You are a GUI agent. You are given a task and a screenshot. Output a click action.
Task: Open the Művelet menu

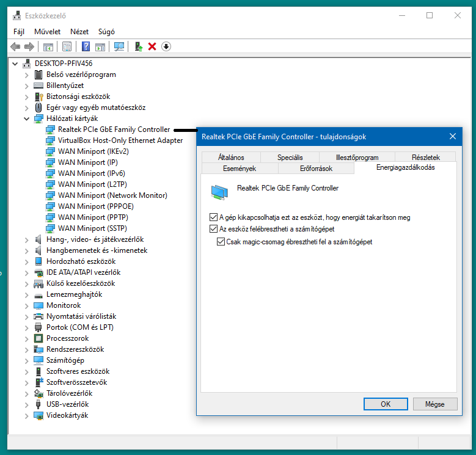click(x=47, y=32)
